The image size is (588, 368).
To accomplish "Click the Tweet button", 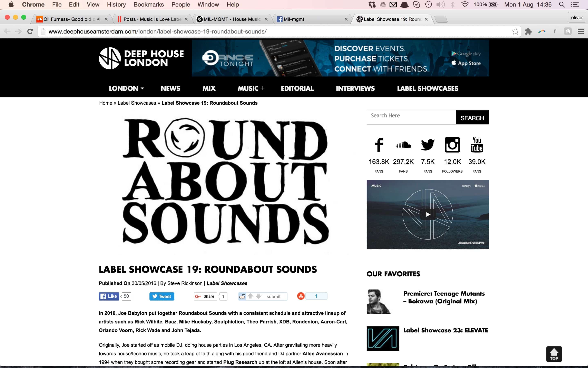I will point(161,296).
